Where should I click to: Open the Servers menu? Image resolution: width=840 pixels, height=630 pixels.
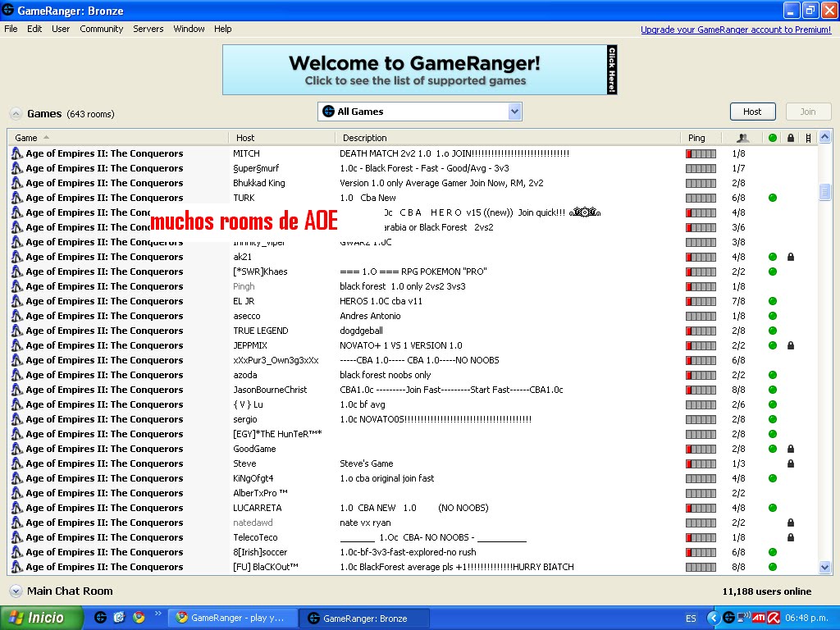(148, 29)
